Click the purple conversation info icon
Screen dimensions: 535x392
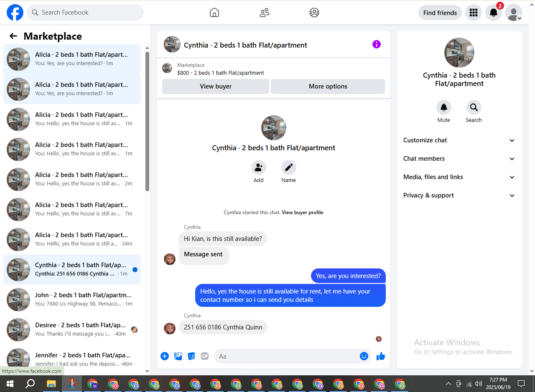click(377, 44)
